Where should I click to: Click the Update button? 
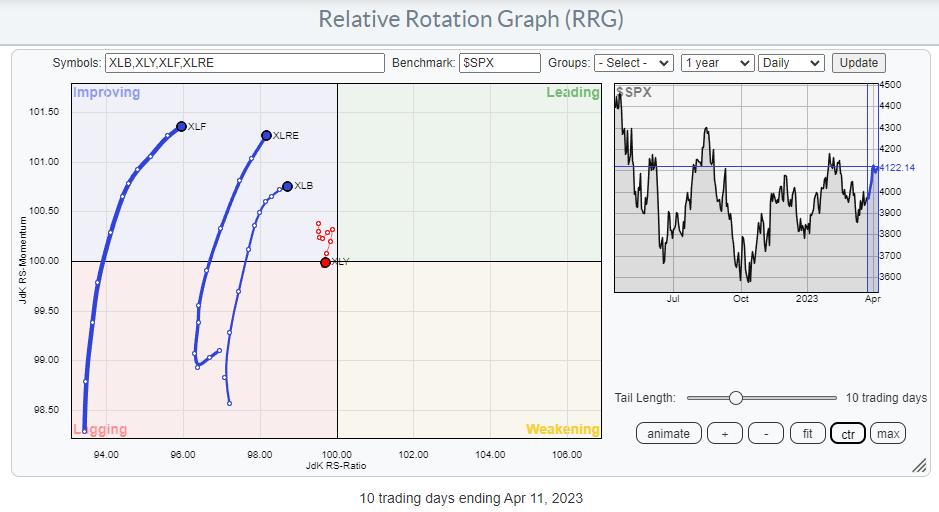pyautogui.click(x=858, y=62)
